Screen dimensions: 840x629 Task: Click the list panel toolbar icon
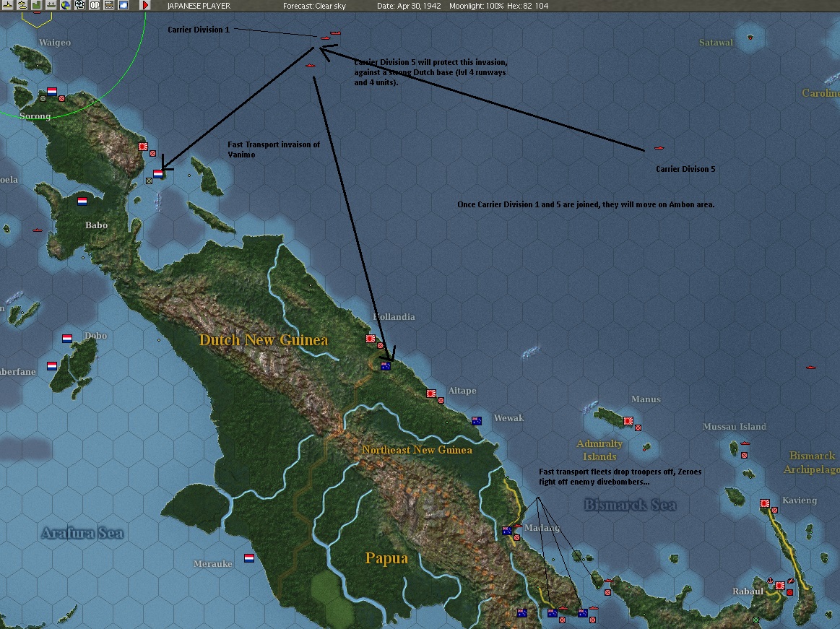109,5
